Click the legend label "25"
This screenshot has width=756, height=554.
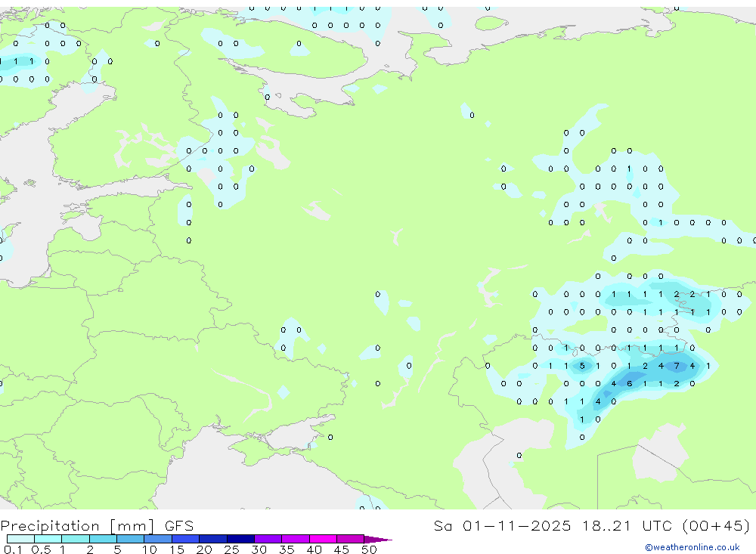tap(231, 549)
